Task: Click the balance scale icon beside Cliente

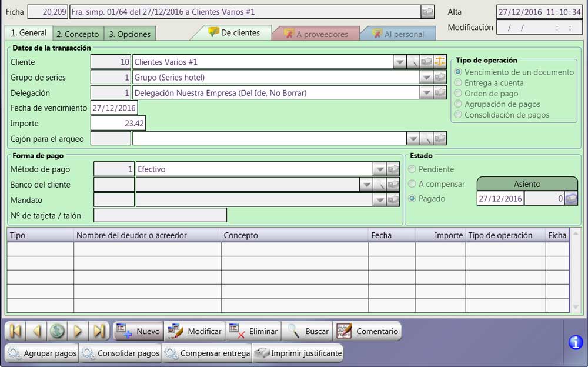Action: click(440, 62)
